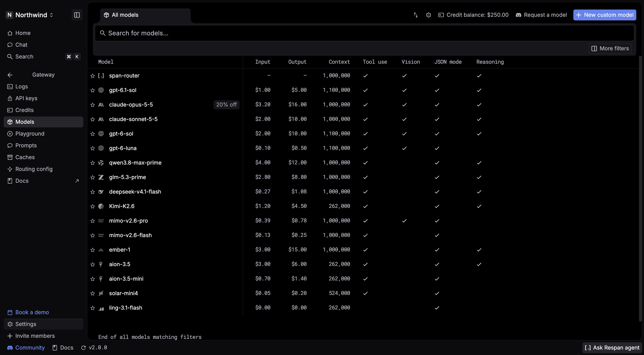Favorite the span-router model
The width and height of the screenshot is (644, 355).
coord(92,76)
